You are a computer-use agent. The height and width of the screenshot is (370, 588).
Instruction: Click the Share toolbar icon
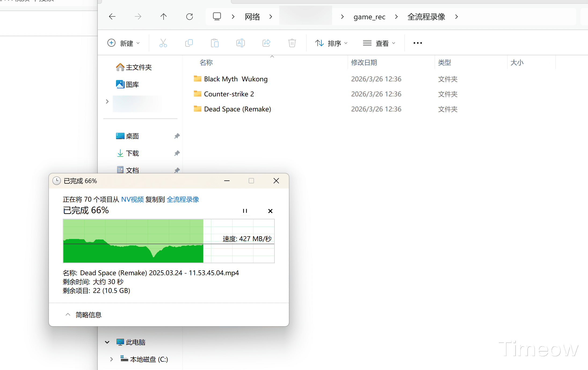pos(266,43)
